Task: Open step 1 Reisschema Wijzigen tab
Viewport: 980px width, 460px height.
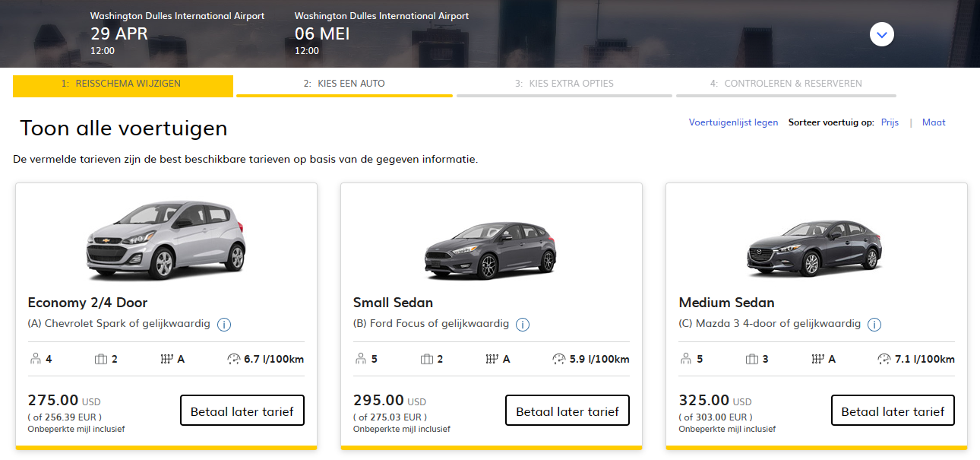Action: point(122,84)
